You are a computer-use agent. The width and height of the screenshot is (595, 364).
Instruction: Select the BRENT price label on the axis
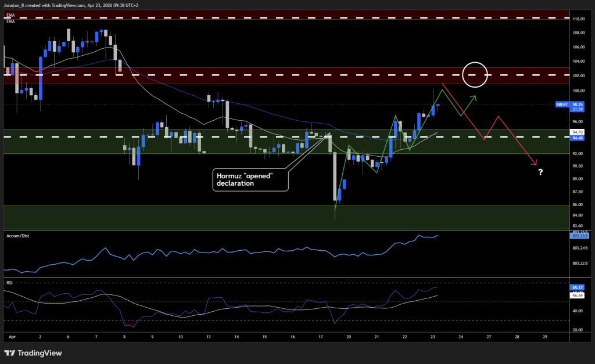[561, 105]
